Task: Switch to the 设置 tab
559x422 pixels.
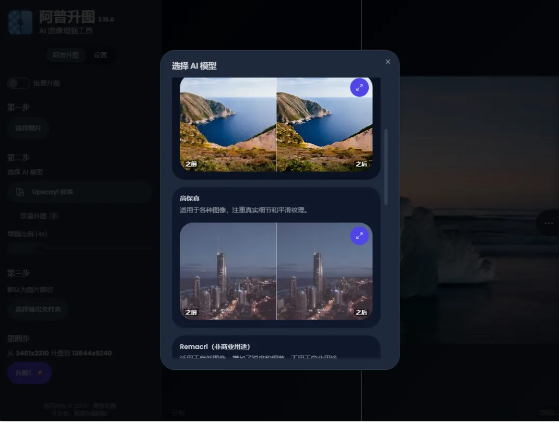Action: [101, 55]
